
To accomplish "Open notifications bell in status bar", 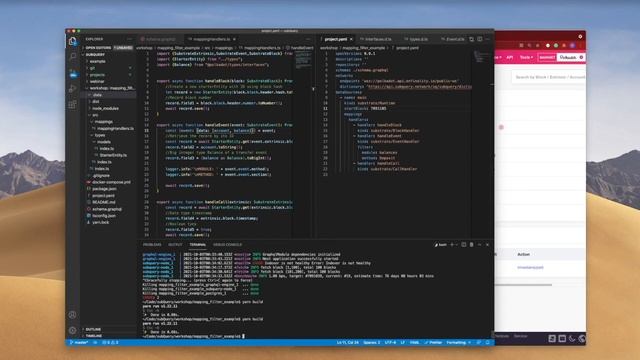I will [487, 342].
